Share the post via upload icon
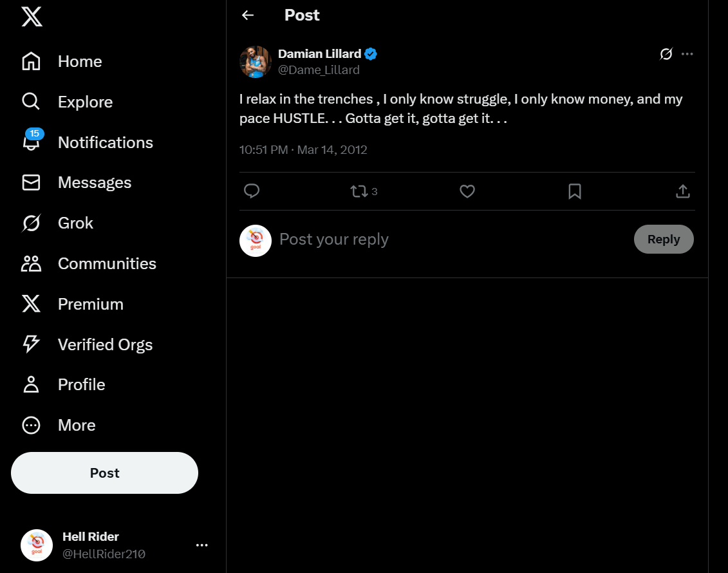Screen dimensions: 728x573 683,191
